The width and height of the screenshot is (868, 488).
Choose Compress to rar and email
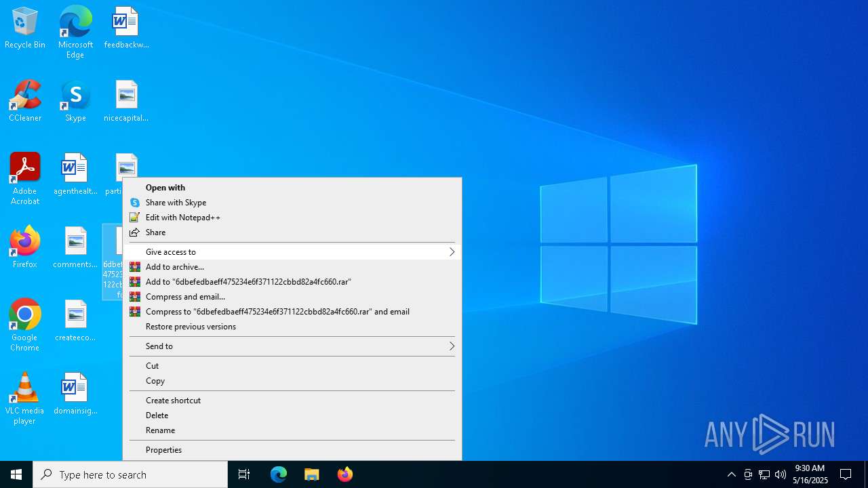292,312
